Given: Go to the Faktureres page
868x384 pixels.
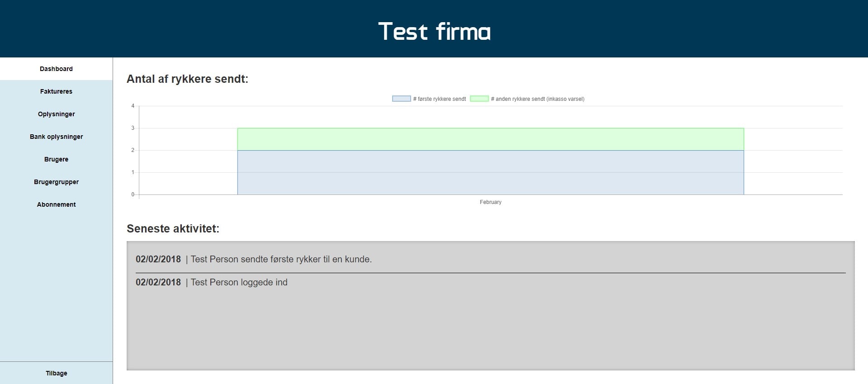Looking at the screenshot, I should coord(56,91).
